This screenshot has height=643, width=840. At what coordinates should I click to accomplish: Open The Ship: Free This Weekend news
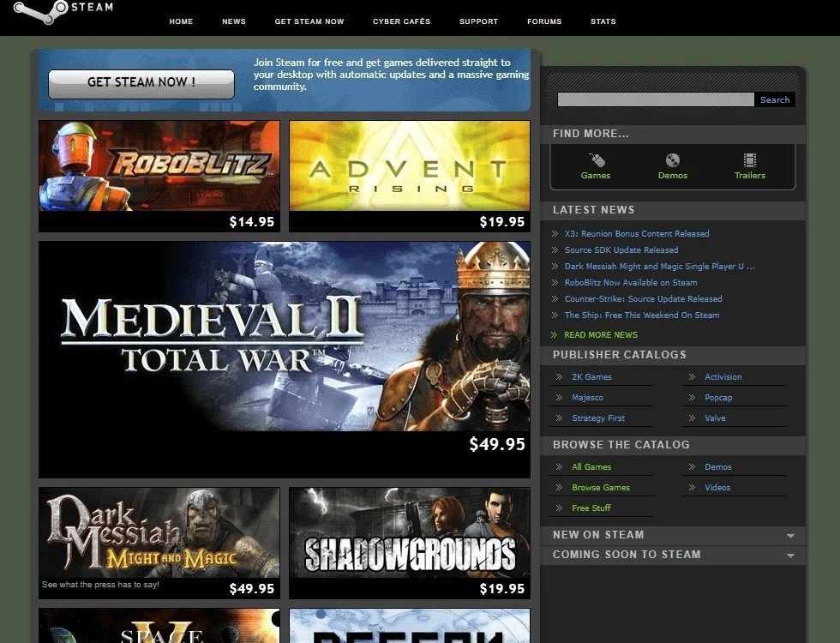(x=642, y=315)
